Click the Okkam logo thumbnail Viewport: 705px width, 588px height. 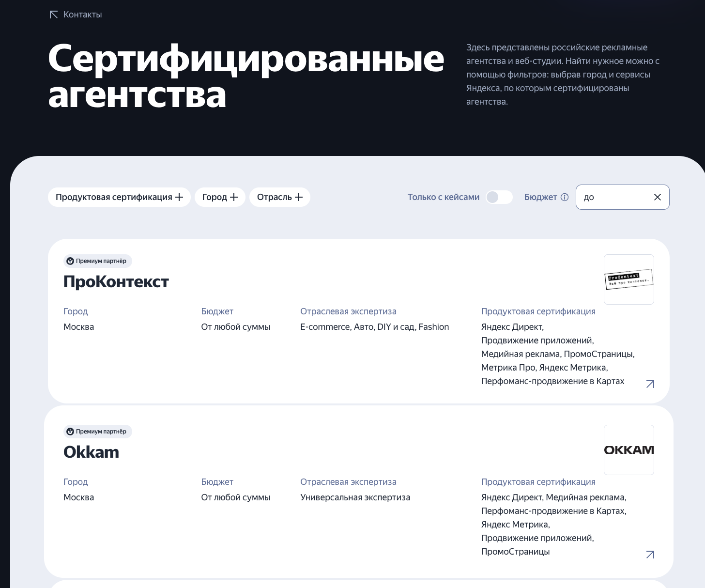629,450
